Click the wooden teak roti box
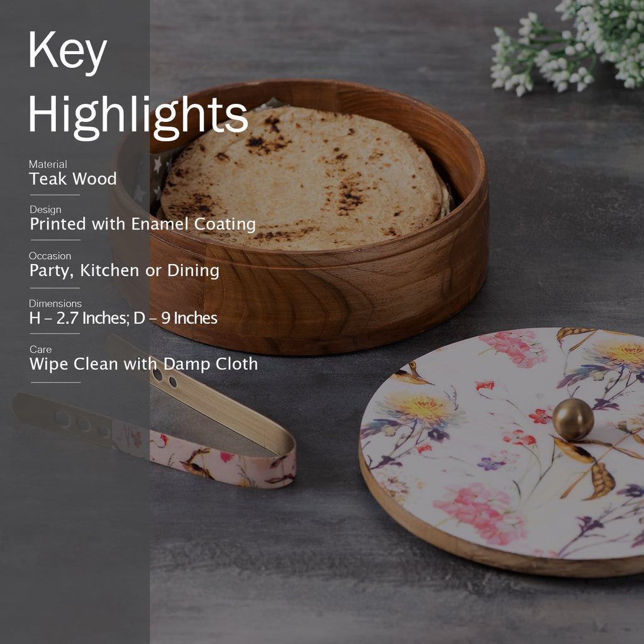The image size is (644, 644). point(299,216)
